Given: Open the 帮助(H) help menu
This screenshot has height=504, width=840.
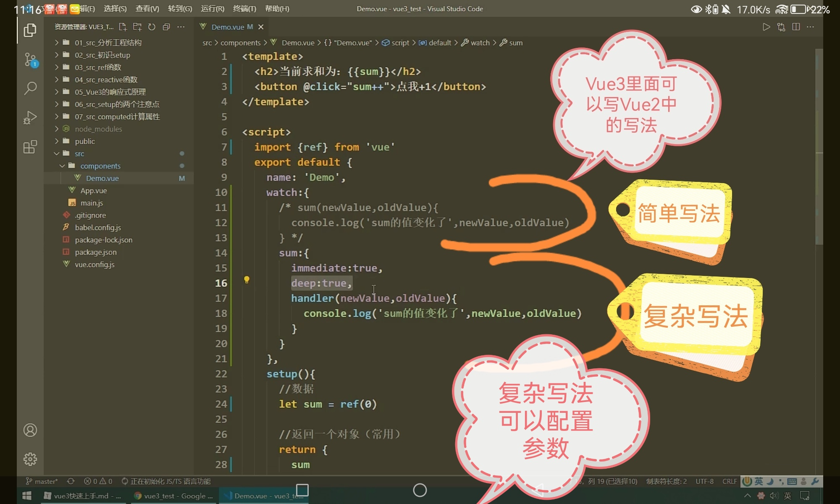Looking at the screenshot, I should tap(277, 9).
